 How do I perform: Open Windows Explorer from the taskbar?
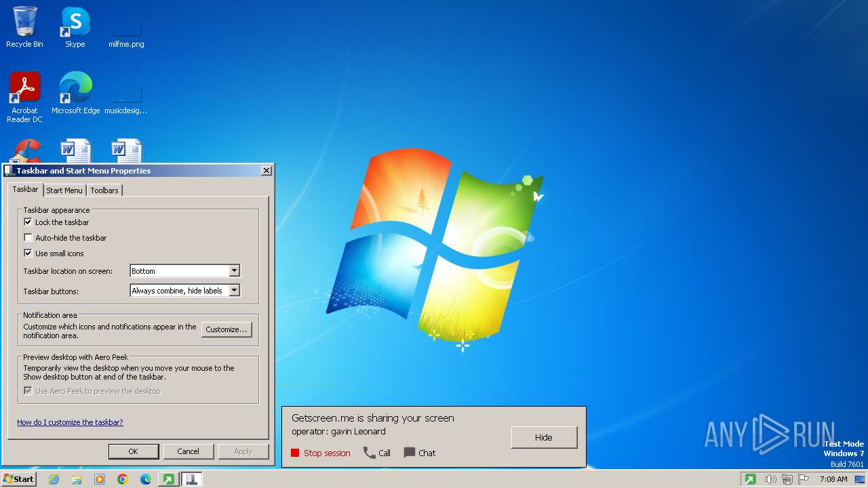[x=77, y=479]
